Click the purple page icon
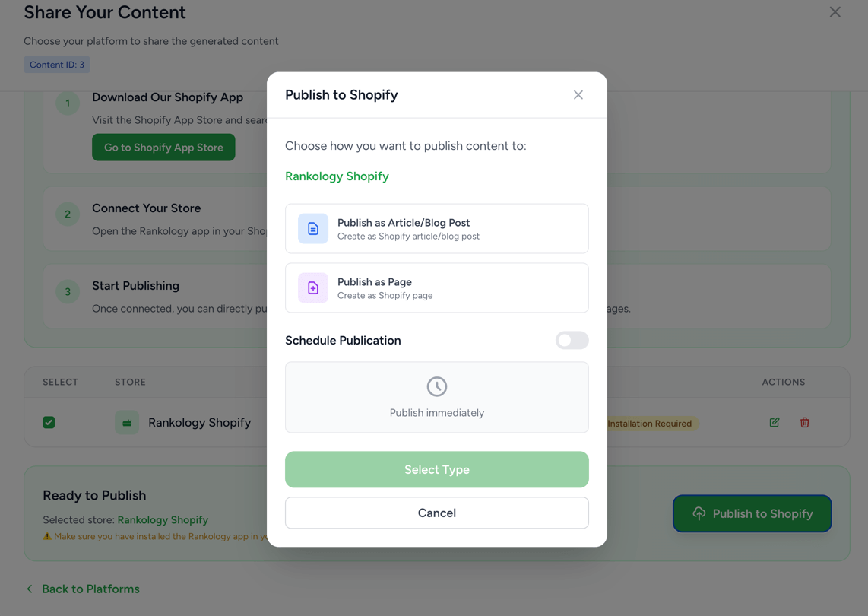Screen dimensions: 868x616 (x=313, y=288)
